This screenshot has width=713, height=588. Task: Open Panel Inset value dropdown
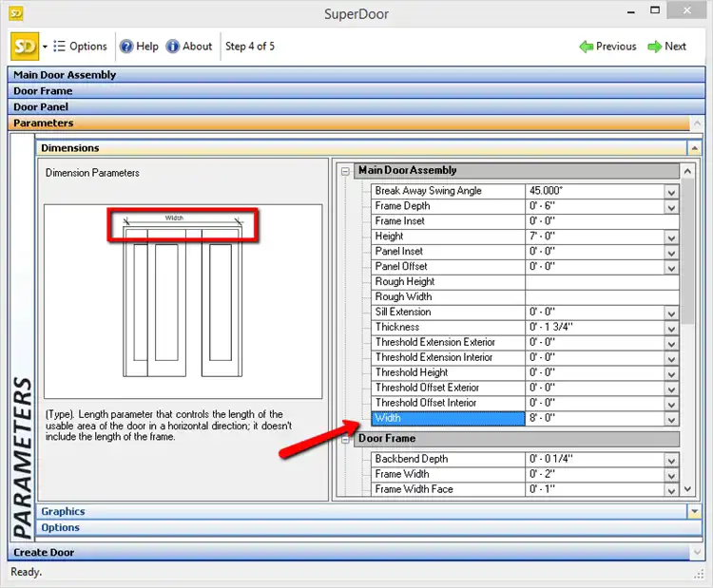[x=671, y=252]
